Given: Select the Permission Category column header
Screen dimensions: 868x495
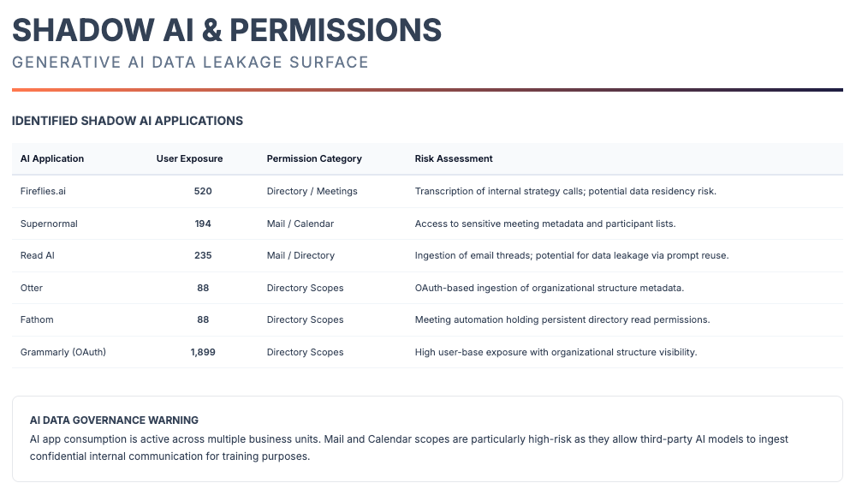Looking at the screenshot, I should click(x=314, y=158).
